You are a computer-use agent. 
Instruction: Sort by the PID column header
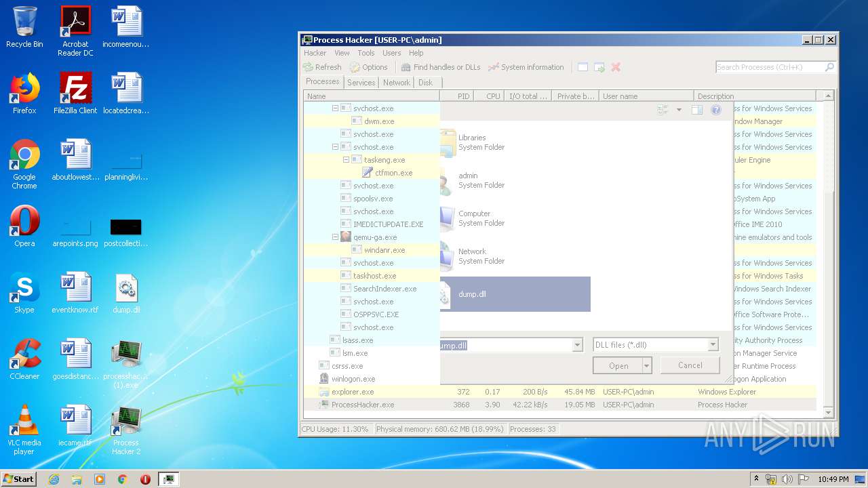pyautogui.click(x=456, y=96)
